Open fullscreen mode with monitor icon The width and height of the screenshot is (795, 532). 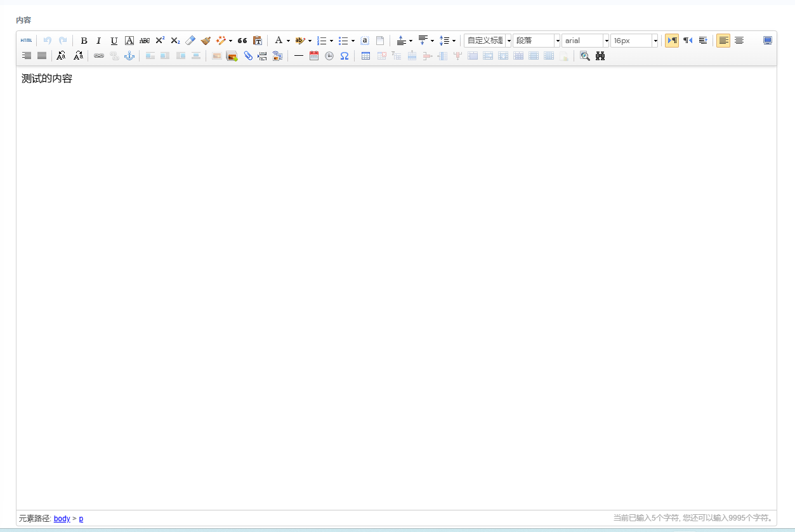click(x=768, y=41)
